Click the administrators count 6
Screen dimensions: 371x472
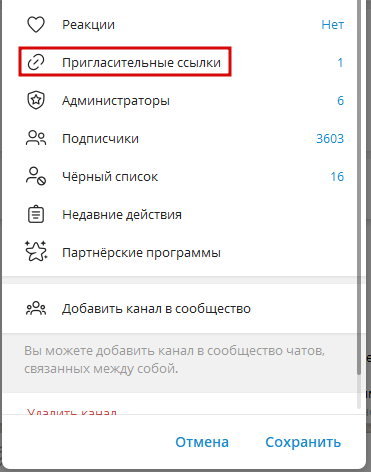(340, 101)
